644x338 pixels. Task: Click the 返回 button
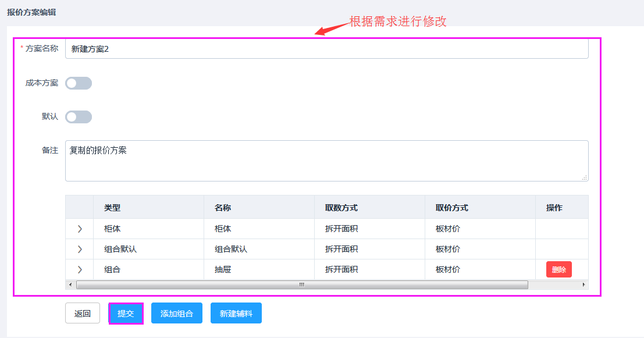coord(83,313)
